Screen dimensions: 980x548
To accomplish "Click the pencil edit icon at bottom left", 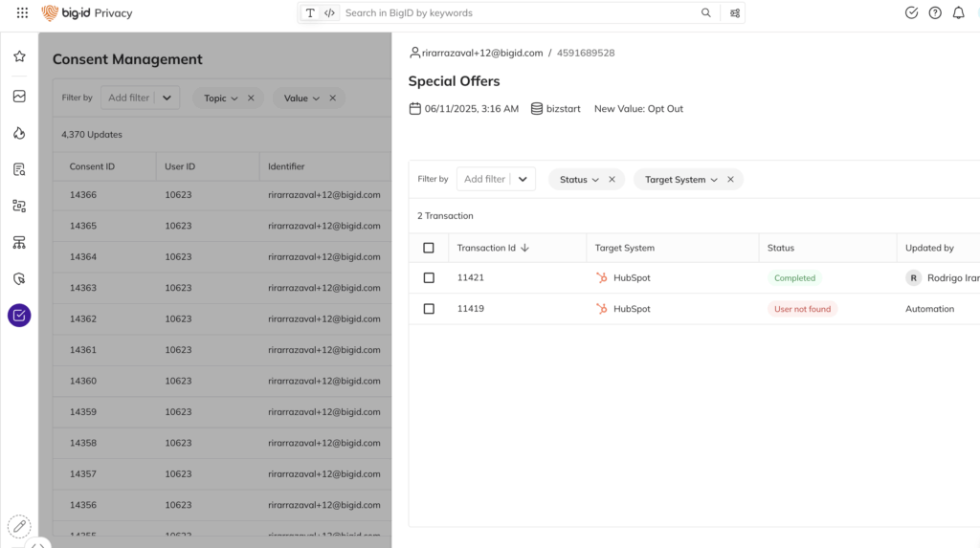I will [19, 526].
